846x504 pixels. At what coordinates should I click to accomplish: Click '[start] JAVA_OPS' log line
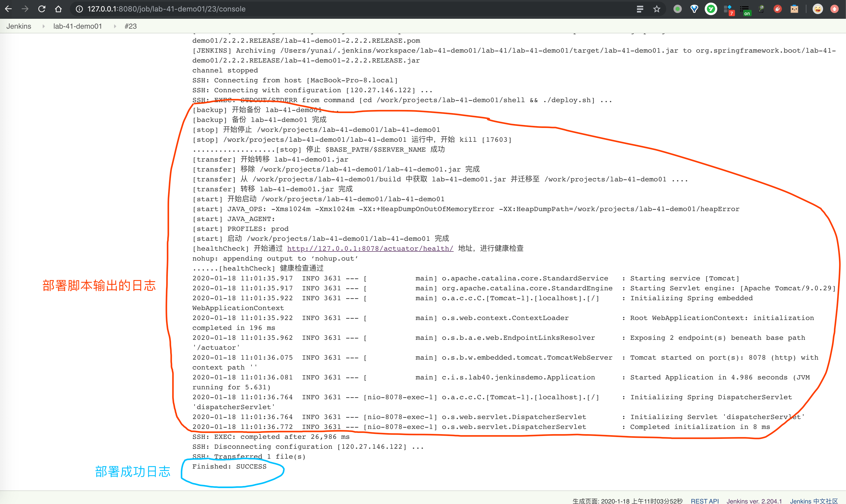(466, 209)
